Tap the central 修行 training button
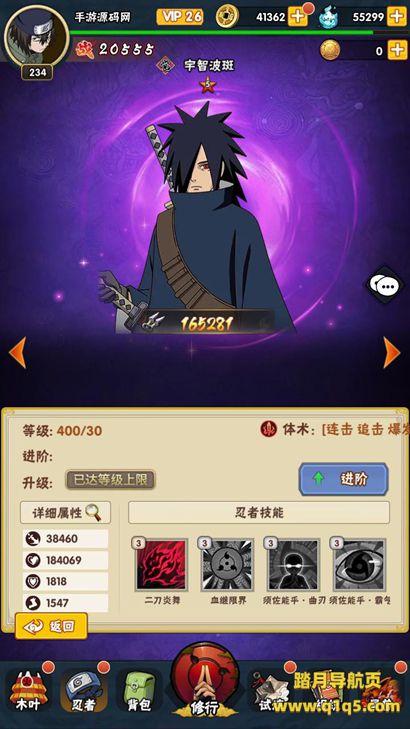The width and height of the screenshot is (410, 729). (x=205, y=680)
